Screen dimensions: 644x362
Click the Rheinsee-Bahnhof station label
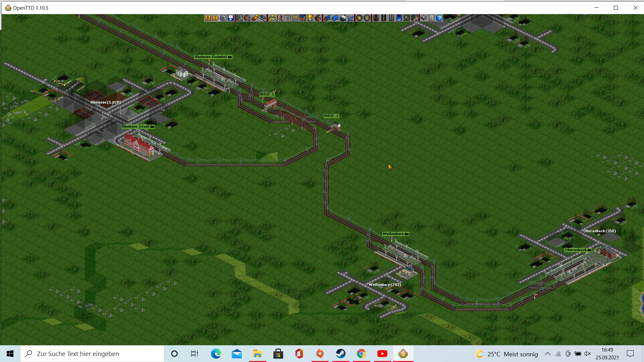[213, 57]
